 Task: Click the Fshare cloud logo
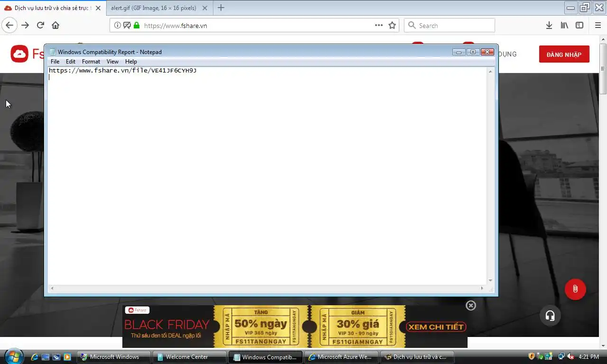coord(19,54)
